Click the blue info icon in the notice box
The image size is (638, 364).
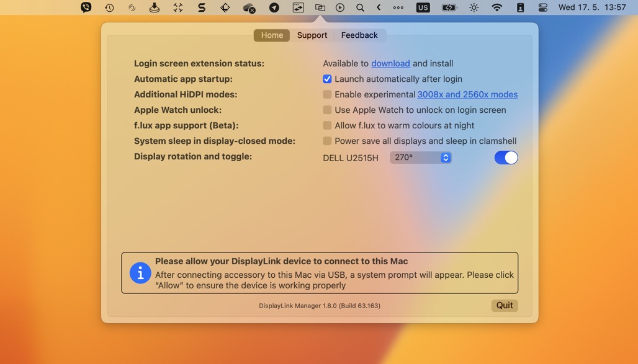(x=140, y=273)
